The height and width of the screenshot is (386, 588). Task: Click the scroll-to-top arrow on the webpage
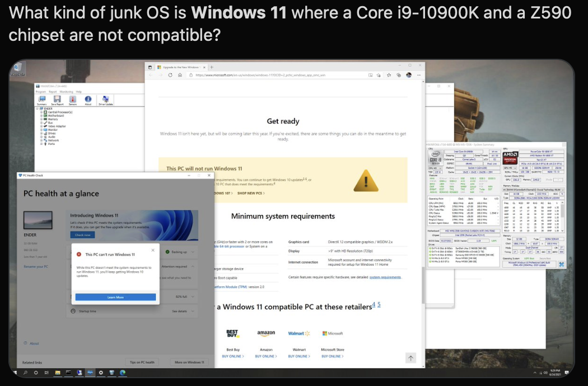point(410,358)
